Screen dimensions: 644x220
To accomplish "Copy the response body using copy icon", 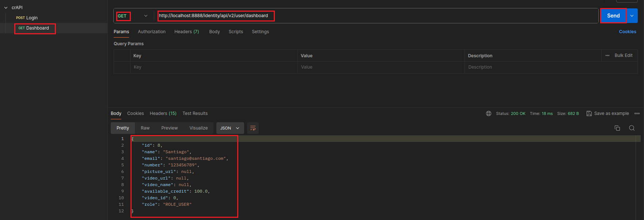I will pyautogui.click(x=617, y=128).
